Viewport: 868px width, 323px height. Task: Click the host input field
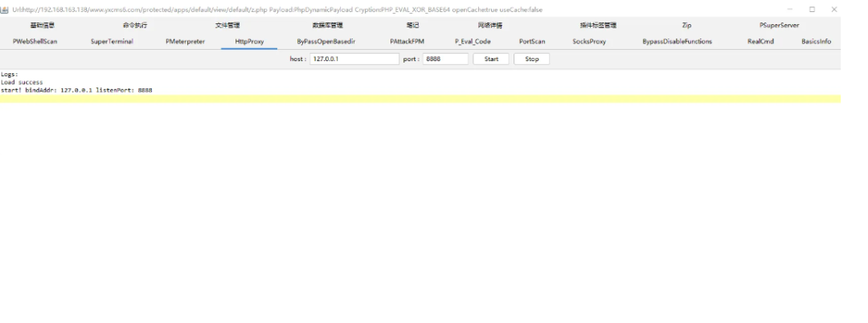click(354, 59)
